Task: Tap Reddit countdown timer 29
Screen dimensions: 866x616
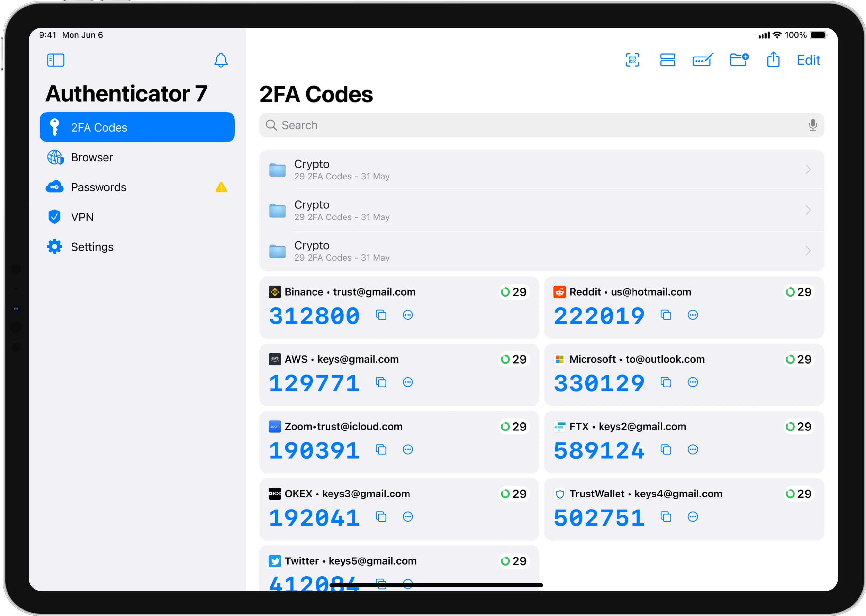Action: 798,292
